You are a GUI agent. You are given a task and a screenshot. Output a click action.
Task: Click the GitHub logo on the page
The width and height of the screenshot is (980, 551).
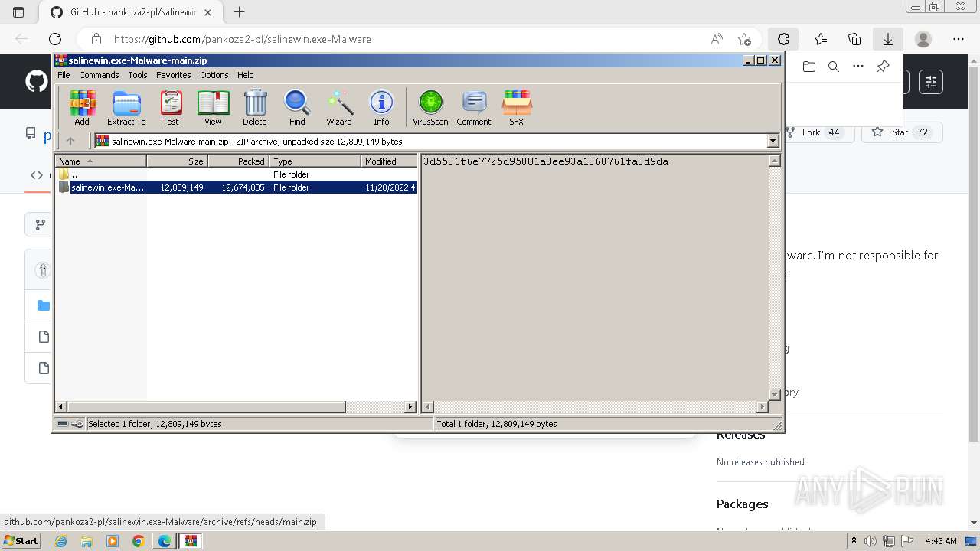37,82
